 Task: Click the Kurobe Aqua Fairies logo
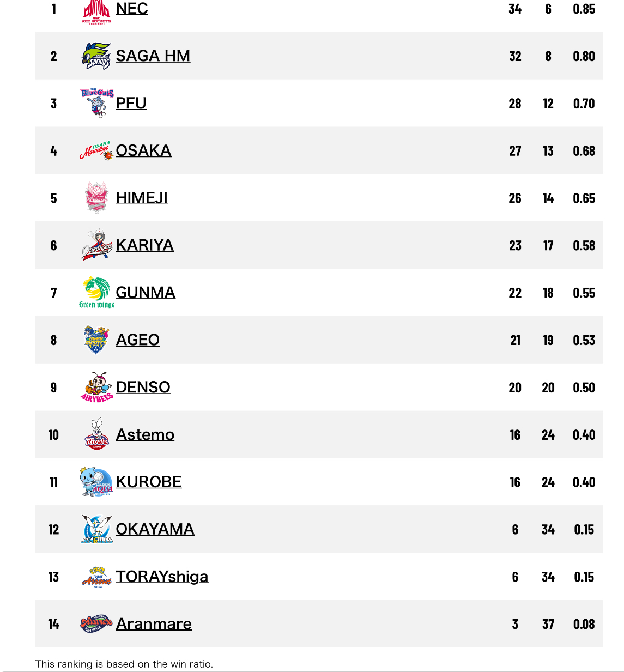point(96,482)
